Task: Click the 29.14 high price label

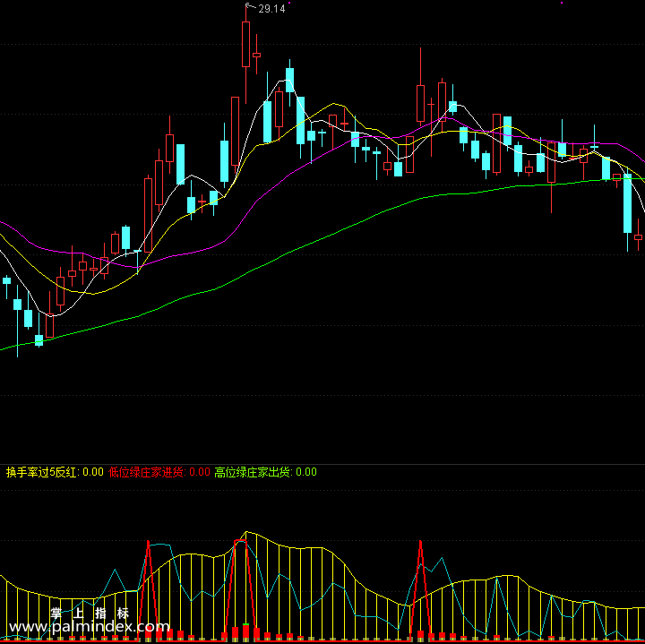Action: coord(271,9)
